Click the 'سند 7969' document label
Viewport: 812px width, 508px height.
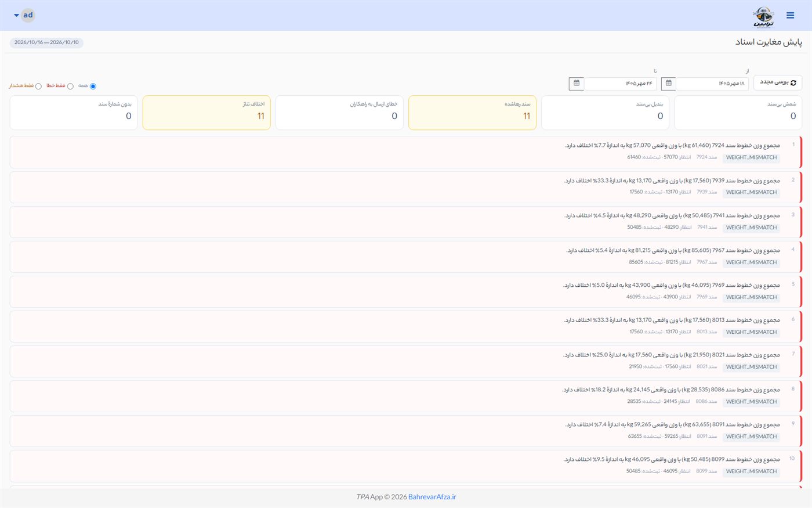point(706,297)
